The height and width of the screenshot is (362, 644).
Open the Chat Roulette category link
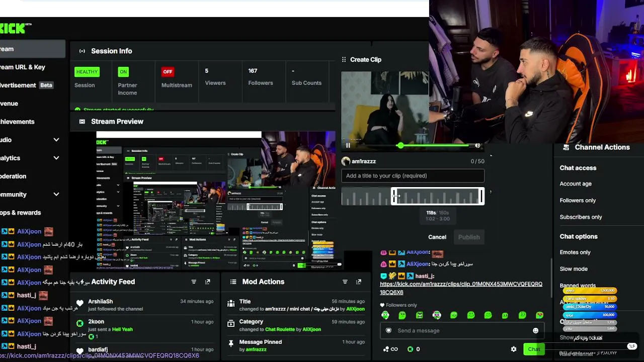(280, 329)
